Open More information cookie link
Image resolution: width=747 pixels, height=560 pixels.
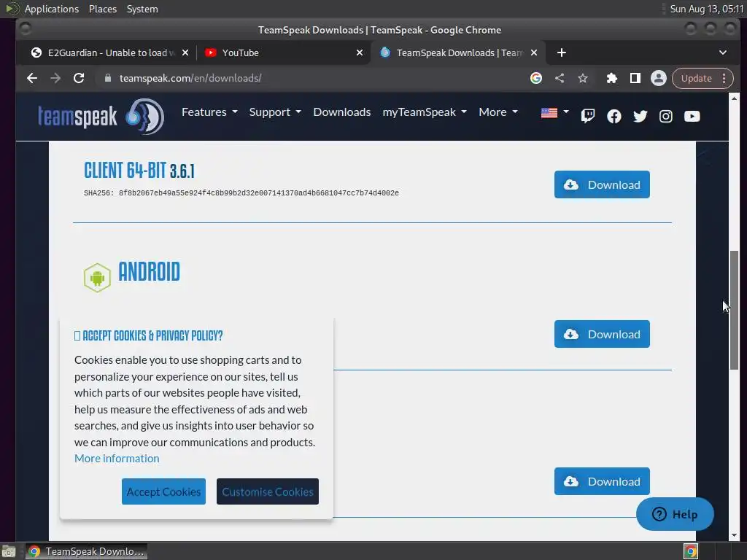click(x=117, y=458)
